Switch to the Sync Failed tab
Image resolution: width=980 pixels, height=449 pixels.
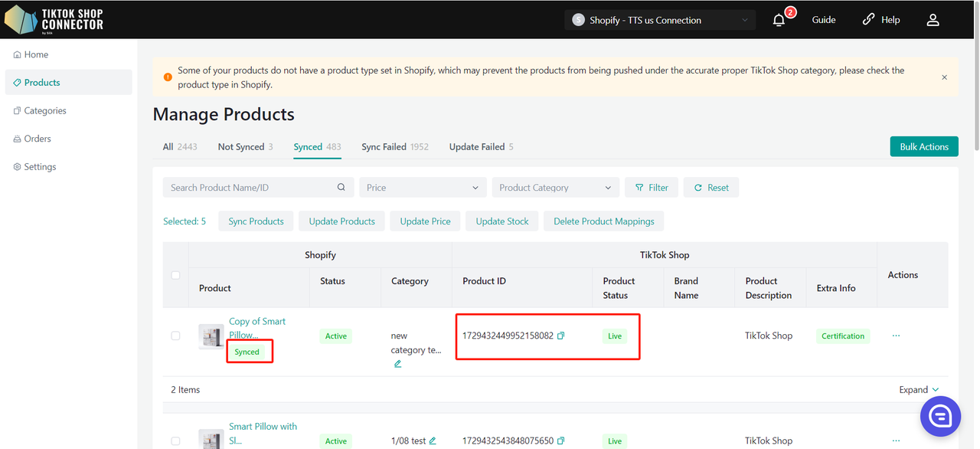[x=394, y=147]
